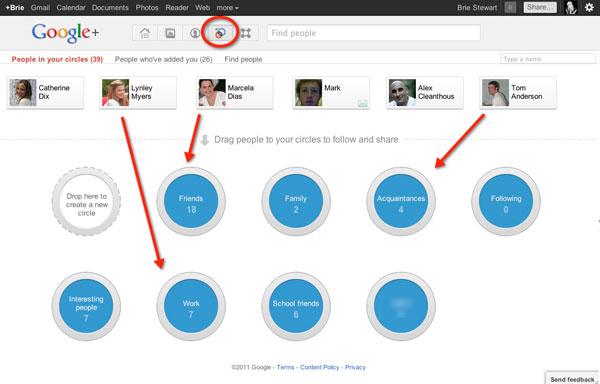The height and width of the screenshot is (384, 600).
Task: Open the Photos icon in Google+ toolbar
Action: point(170,33)
